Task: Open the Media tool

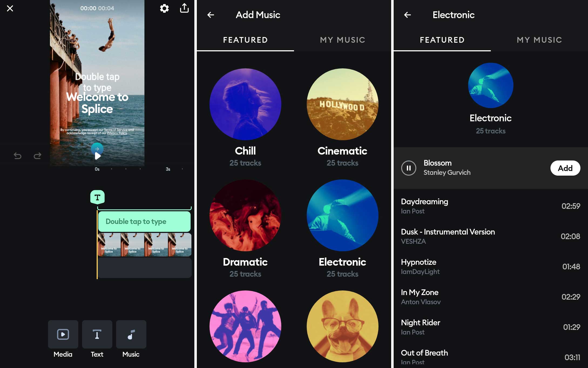Action: click(x=63, y=339)
